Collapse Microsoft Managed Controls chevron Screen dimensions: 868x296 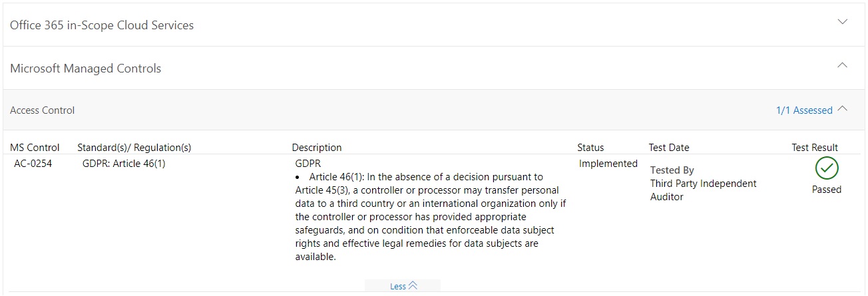842,65
